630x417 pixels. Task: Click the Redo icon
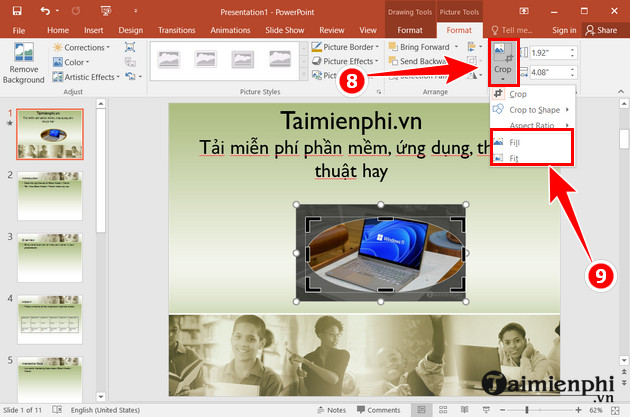point(76,11)
